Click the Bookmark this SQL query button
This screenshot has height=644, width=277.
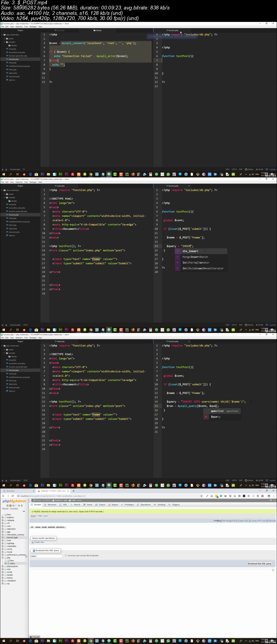(x=260, y=563)
